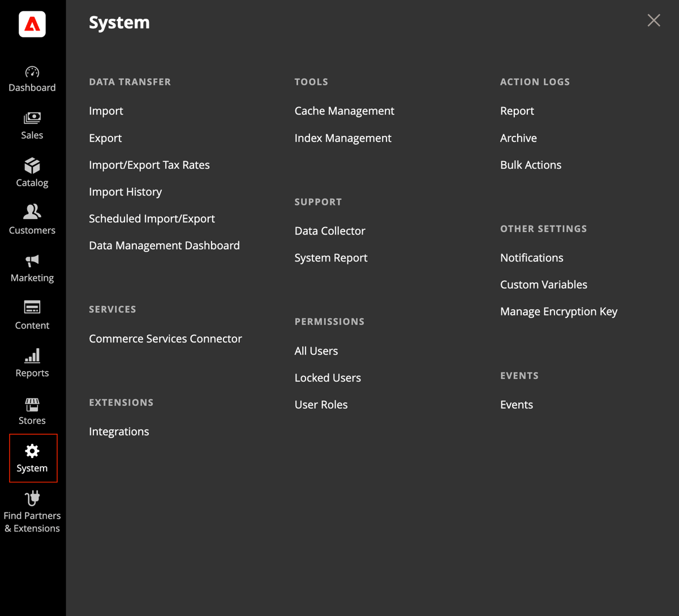
Task: Open Reports via the bar chart icon
Action: click(32, 362)
